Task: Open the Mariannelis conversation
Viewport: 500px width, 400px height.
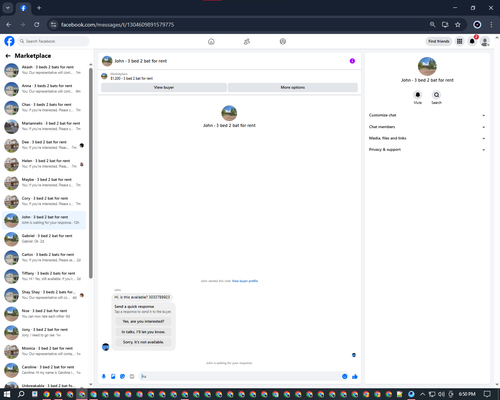Action: [44, 126]
